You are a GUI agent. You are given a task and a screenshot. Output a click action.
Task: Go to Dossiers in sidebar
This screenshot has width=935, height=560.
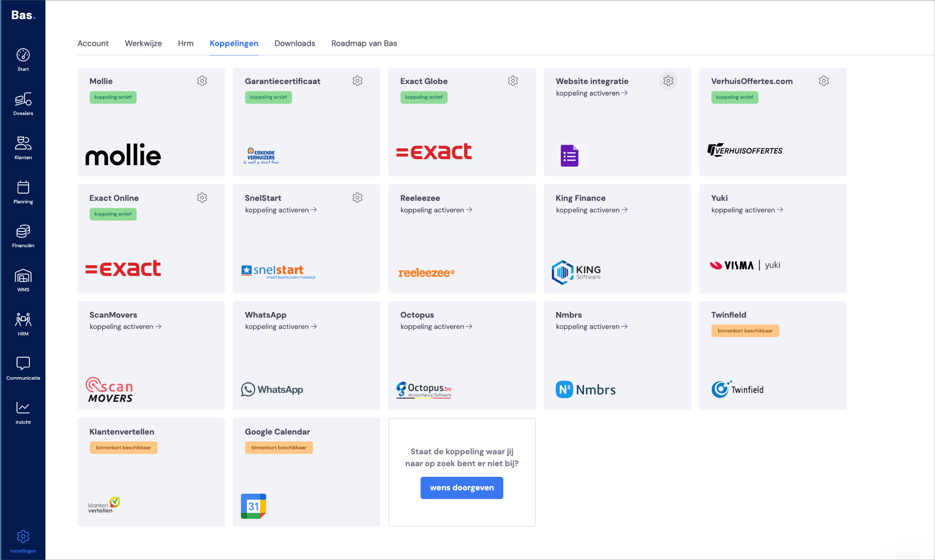(23, 104)
